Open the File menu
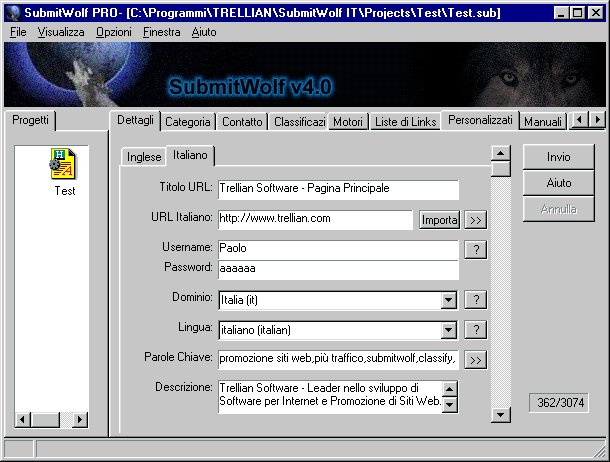 [x=18, y=32]
